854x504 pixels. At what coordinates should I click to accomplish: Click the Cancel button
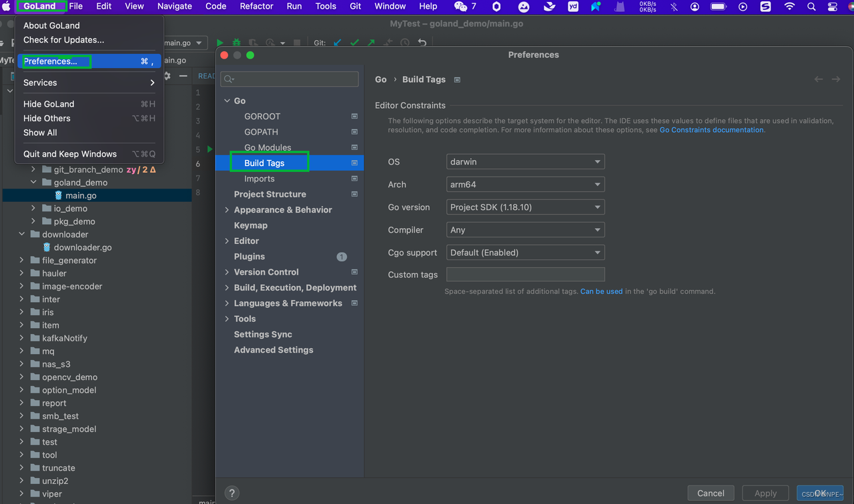pyautogui.click(x=711, y=493)
